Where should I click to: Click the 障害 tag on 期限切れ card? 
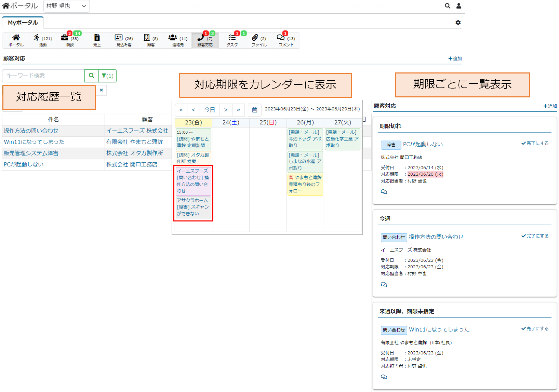tap(391, 145)
